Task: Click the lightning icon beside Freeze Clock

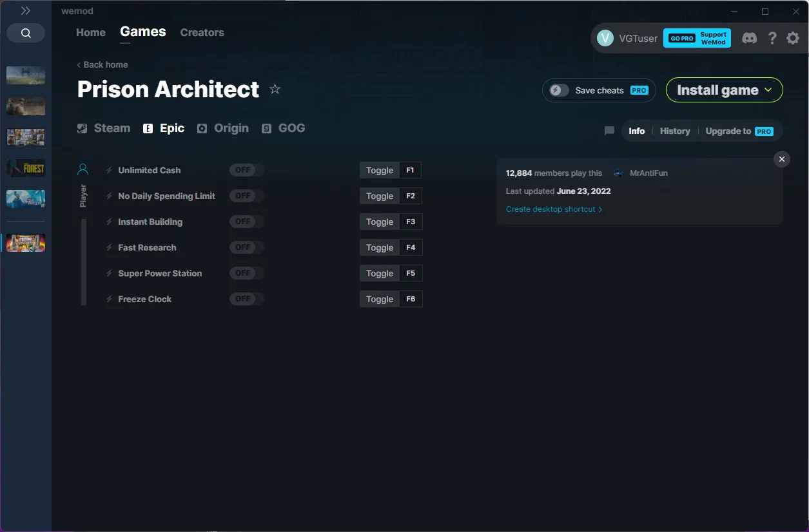Action: [110, 299]
